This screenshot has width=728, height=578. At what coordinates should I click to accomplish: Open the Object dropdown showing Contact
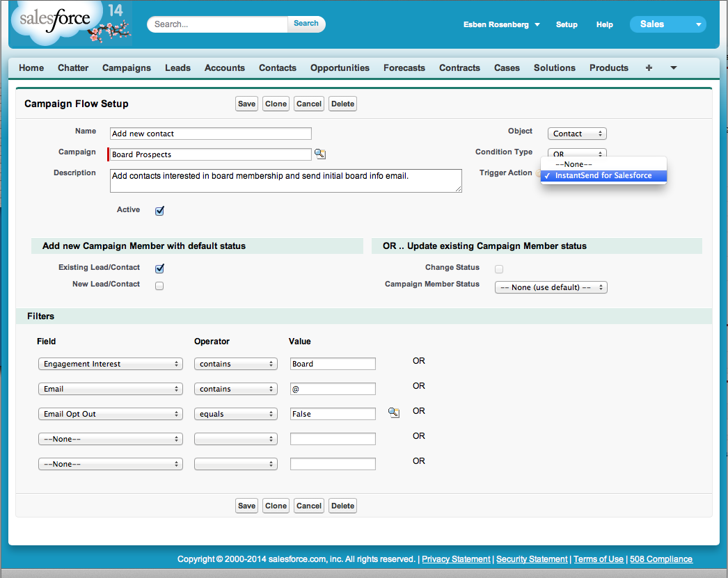click(x=577, y=133)
